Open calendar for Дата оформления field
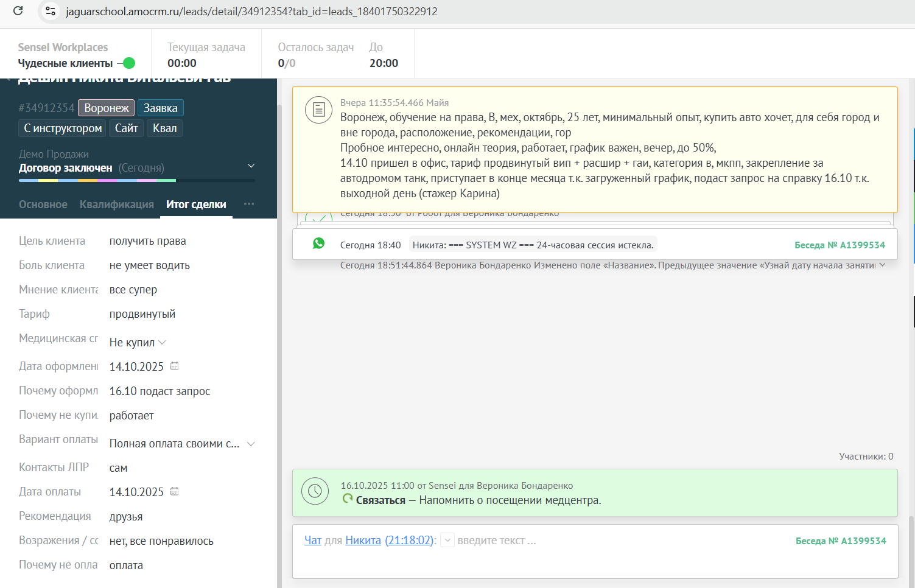 175,366
